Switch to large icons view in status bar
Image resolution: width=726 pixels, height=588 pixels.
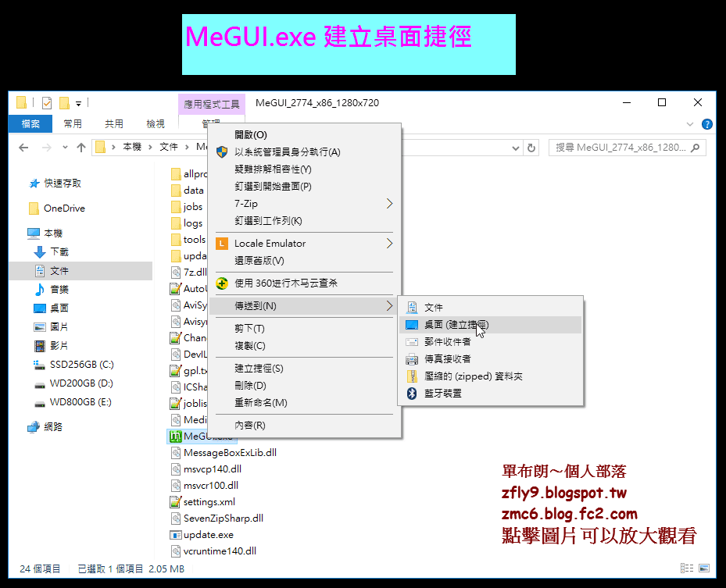click(x=704, y=568)
